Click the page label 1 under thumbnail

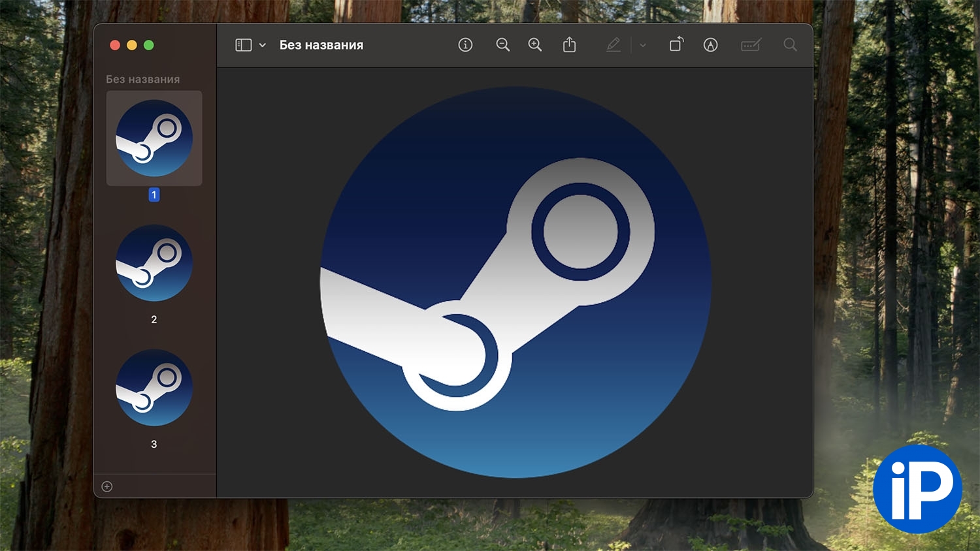click(154, 195)
